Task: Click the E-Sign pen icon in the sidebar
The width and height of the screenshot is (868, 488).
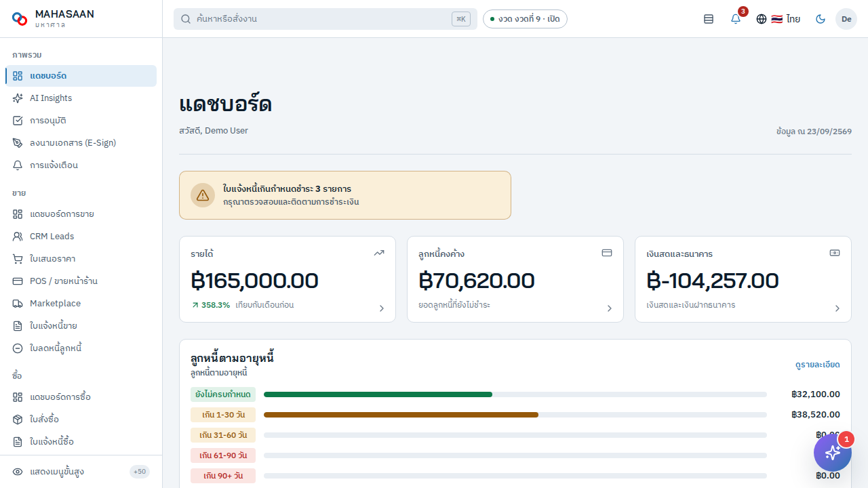Action: (18, 143)
